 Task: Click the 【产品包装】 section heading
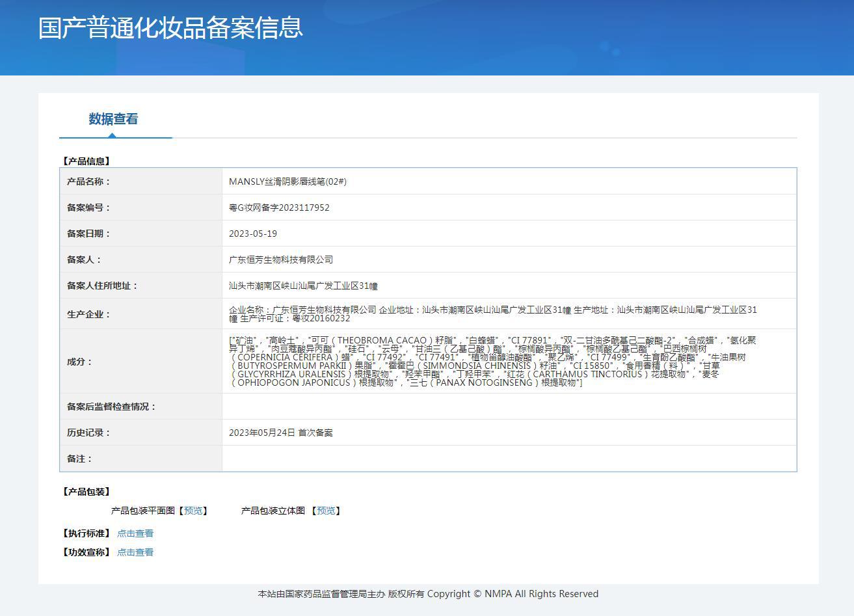coord(87,492)
